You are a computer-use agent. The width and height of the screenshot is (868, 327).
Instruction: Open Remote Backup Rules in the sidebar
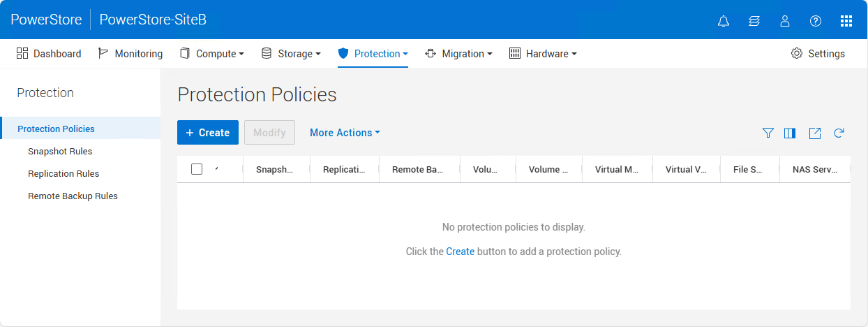tap(73, 196)
